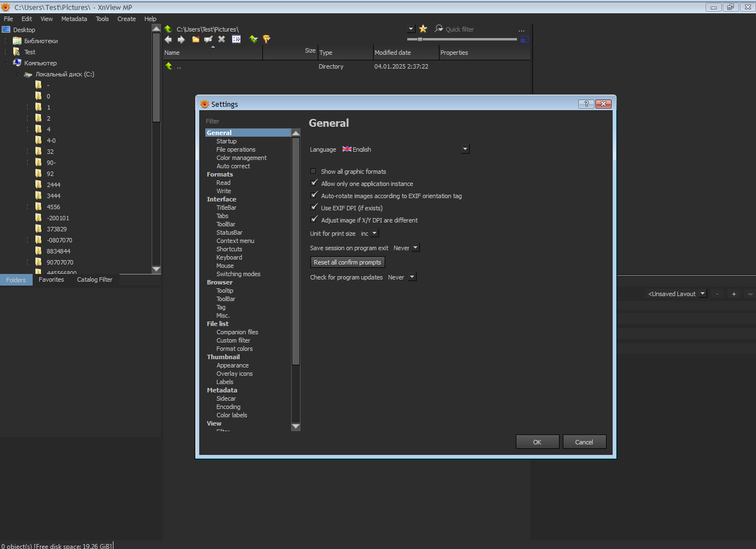Screen dimensions: 756x549
Task: Switch to the Favorites tab
Action: click(x=51, y=280)
